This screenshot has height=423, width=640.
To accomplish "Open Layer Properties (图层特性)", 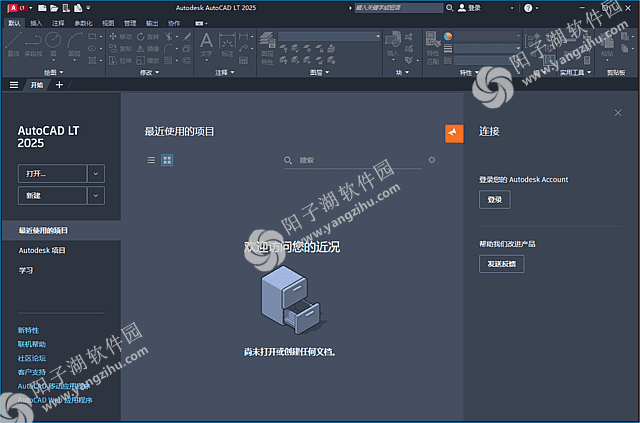I will [x=267, y=49].
